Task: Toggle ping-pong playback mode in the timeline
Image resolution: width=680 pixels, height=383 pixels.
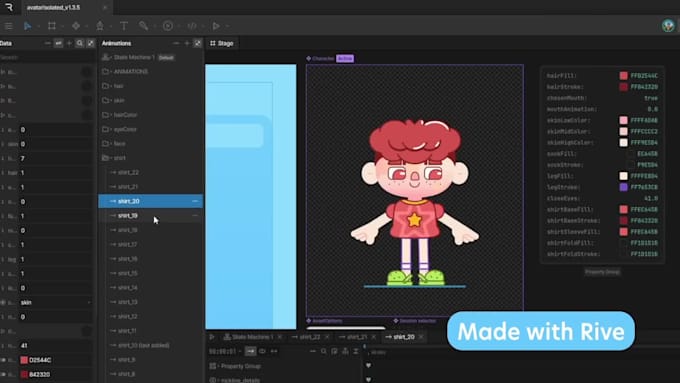Action: pyautogui.click(x=274, y=351)
